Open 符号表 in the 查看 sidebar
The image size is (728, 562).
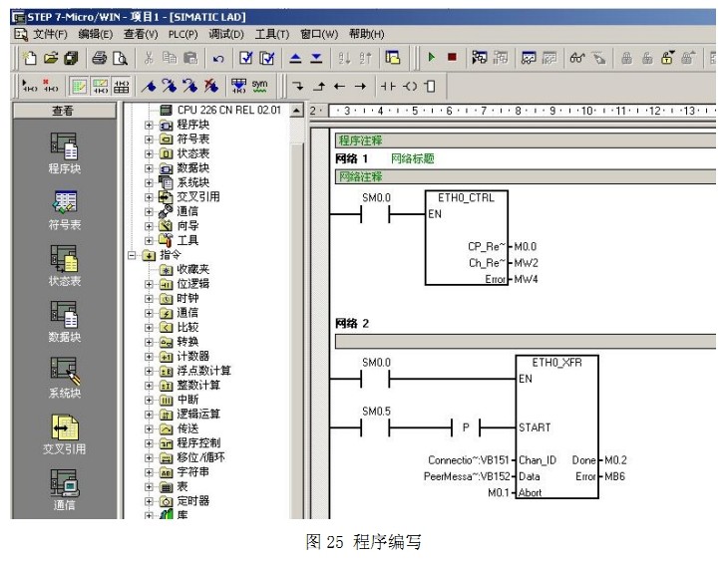pos(64,210)
